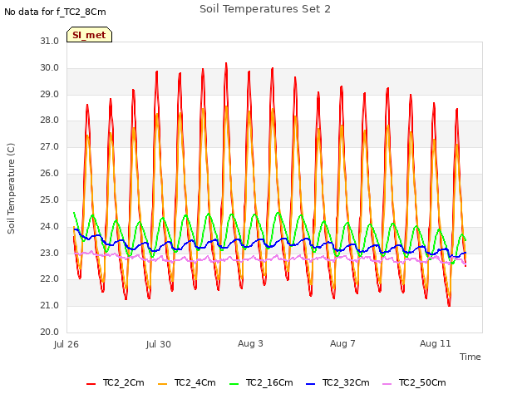
Task: Click the chart title Soil Temperatures Set 2
Action: pyautogui.click(x=265, y=9)
